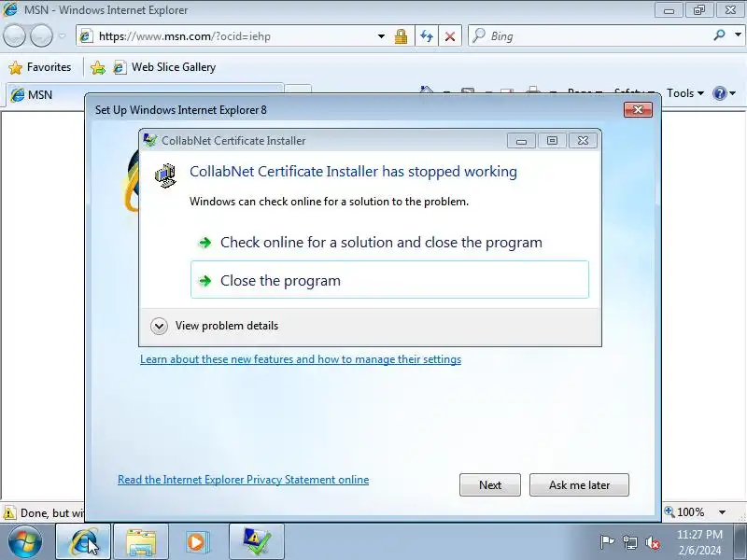Close the Set Up Internet Explorer 8 dialog
747x560 pixels.
(x=638, y=110)
